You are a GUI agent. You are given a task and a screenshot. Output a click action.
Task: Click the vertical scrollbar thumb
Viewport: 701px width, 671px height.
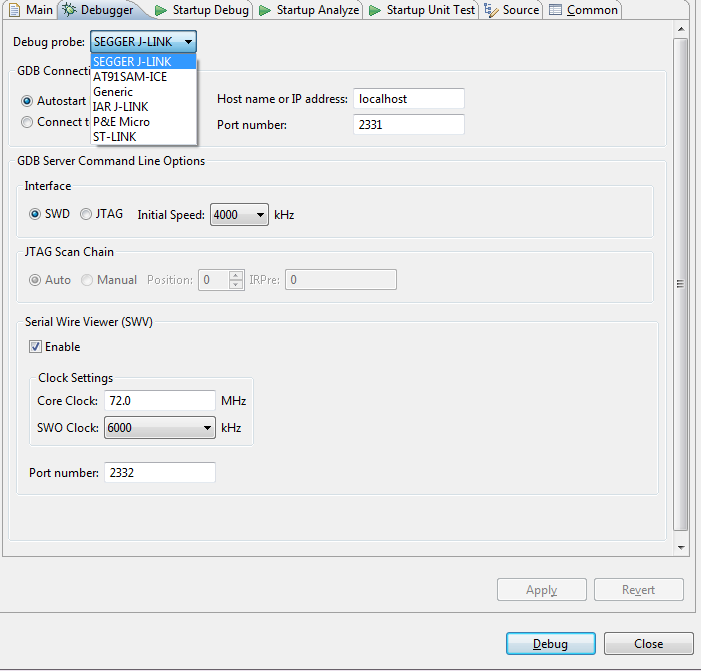tap(680, 284)
